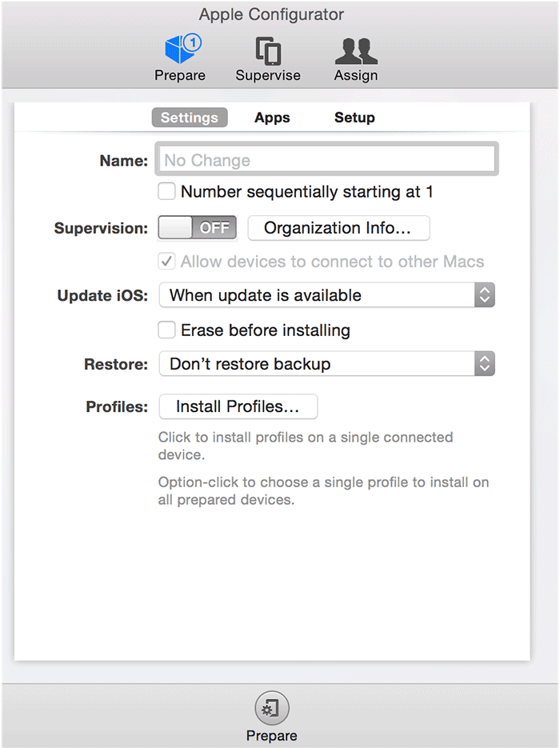Switch to the Setup tab
The image size is (560, 748).
click(354, 118)
